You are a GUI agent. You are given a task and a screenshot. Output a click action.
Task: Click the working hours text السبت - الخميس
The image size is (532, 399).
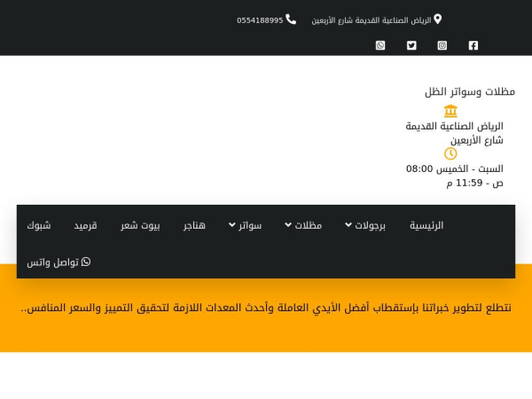point(455,176)
